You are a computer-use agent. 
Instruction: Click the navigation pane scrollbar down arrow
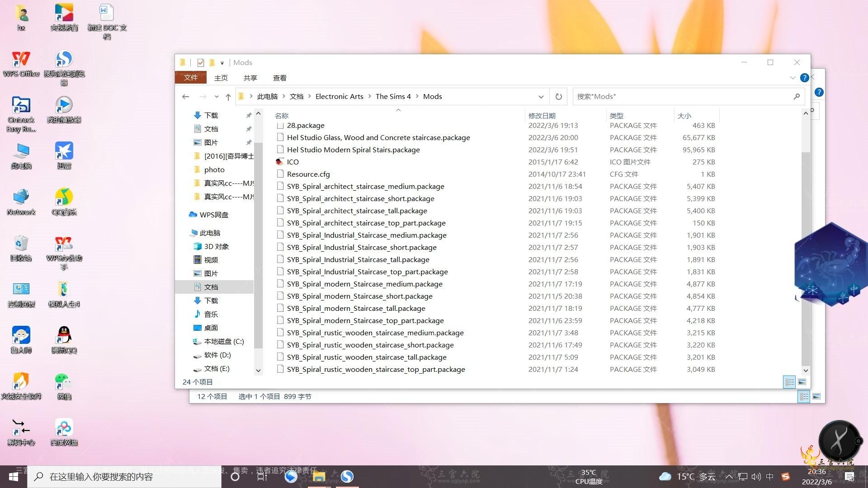pyautogui.click(x=259, y=371)
